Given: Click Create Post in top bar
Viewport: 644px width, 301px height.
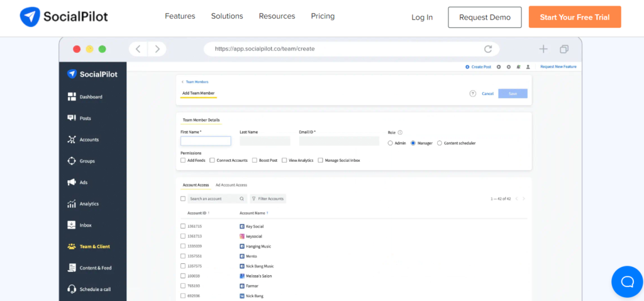Looking at the screenshot, I should tap(478, 67).
